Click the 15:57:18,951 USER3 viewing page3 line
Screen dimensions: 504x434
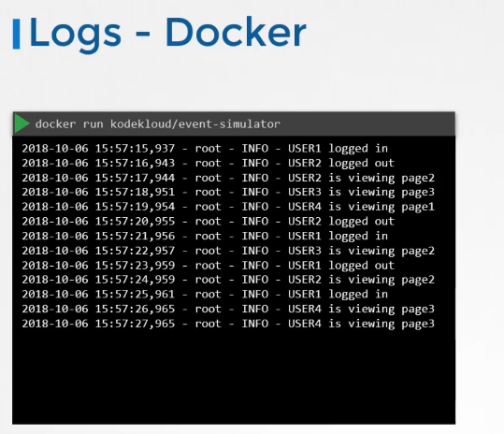click(x=228, y=193)
